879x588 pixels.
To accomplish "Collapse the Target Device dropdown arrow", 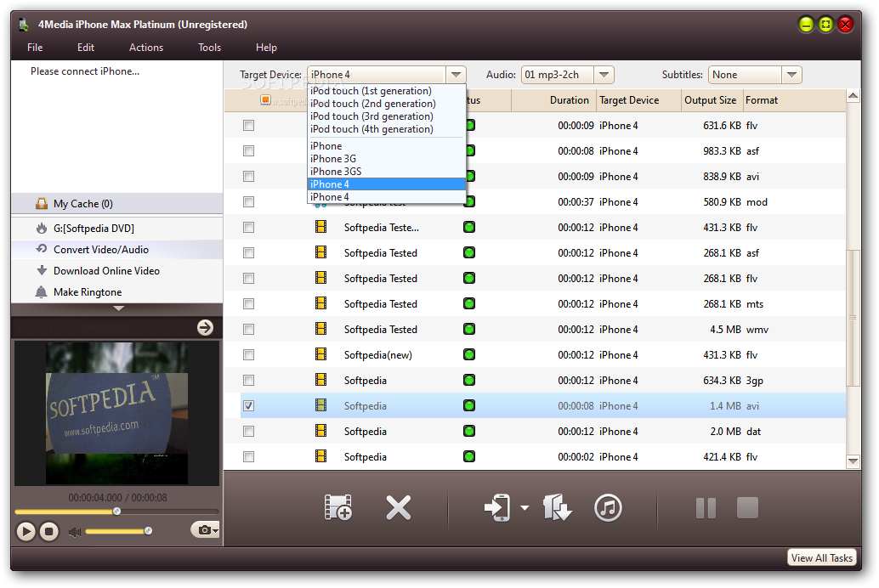I will point(457,75).
